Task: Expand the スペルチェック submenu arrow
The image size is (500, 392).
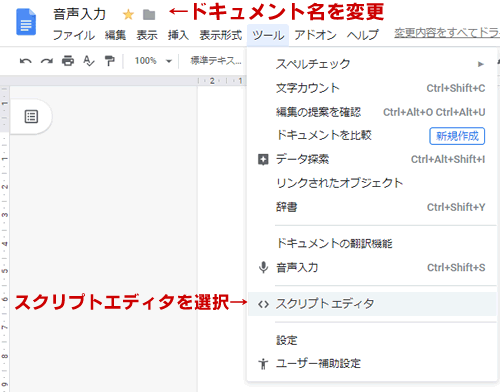Action: tap(480, 64)
